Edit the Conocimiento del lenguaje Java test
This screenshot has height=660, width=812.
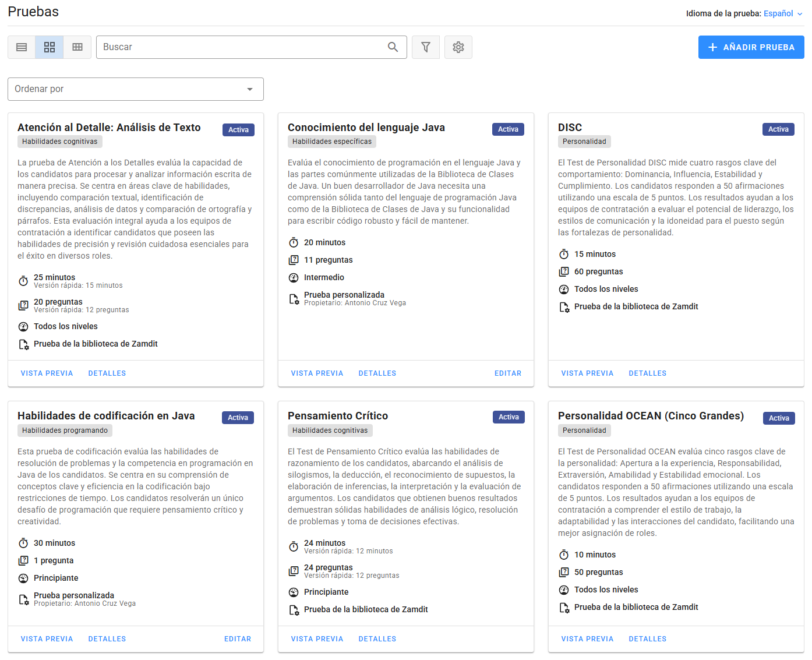click(507, 373)
